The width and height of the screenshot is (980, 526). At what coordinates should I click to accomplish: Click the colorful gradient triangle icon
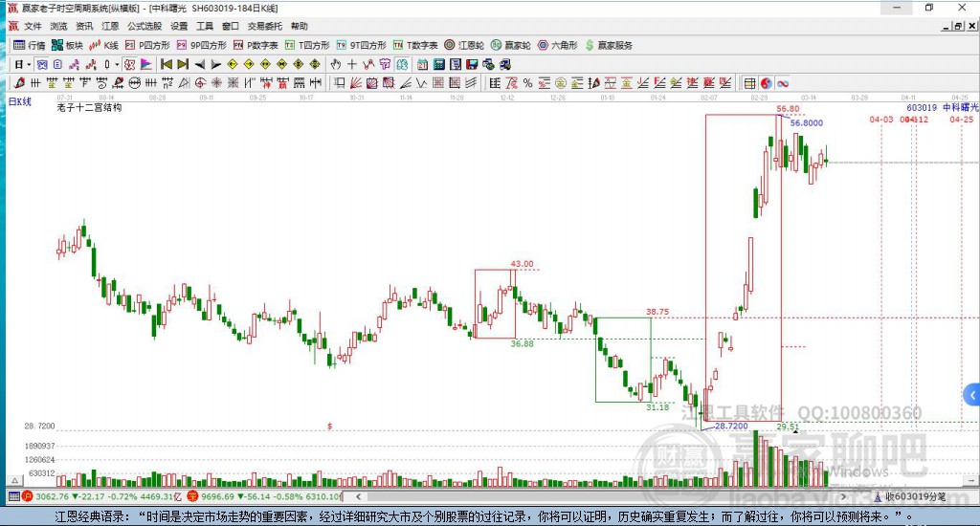point(145,64)
